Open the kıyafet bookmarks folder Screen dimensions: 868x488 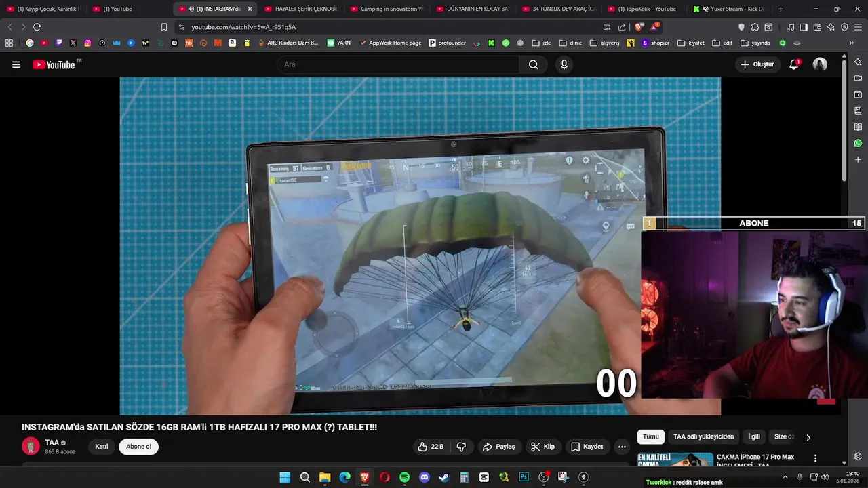[692, 43]
